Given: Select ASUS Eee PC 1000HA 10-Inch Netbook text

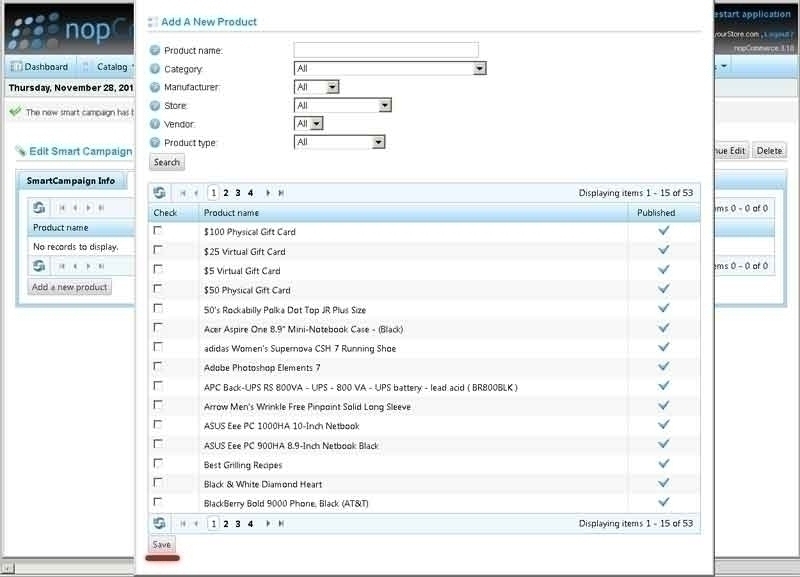Looking at the screenshot, I should [282, 426].
